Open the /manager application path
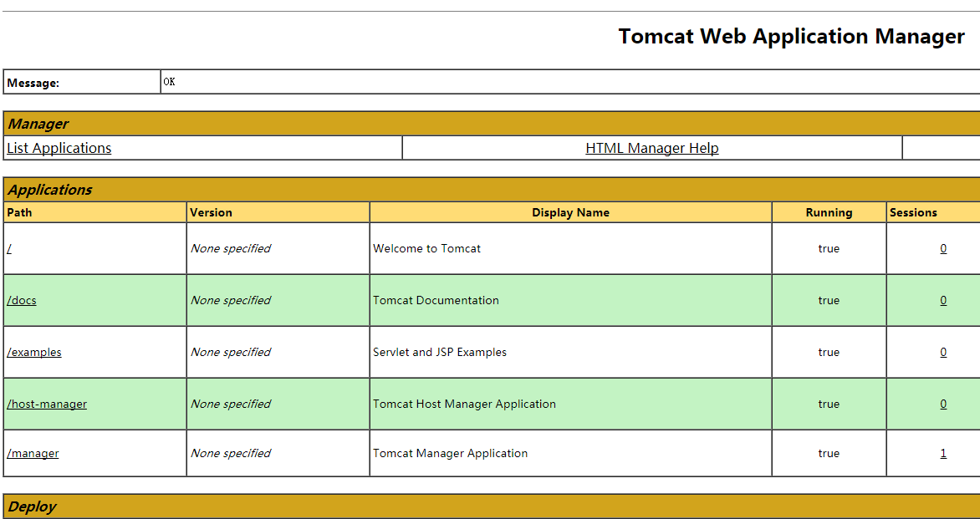 click(x=33, y=454)
